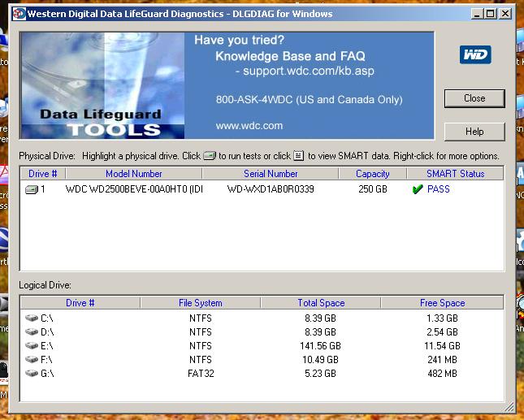
Task: Minimize the DLGDIAG window
Action: coord(477,14)
